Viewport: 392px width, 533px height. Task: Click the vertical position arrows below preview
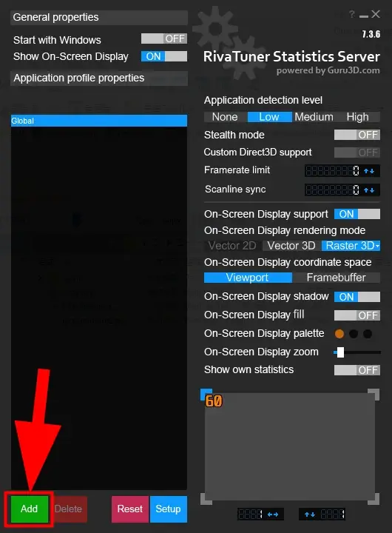pyautogui.click(x=310, y=514)
